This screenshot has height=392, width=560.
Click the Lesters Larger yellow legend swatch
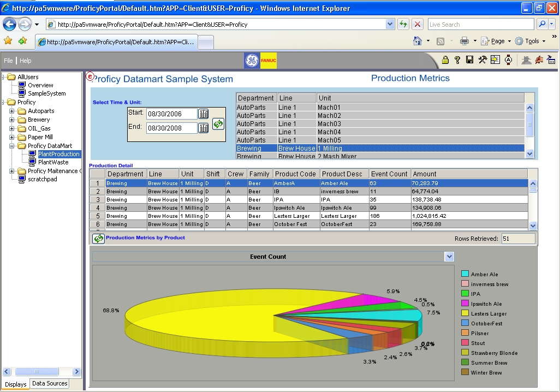click(x=464, y=313)
